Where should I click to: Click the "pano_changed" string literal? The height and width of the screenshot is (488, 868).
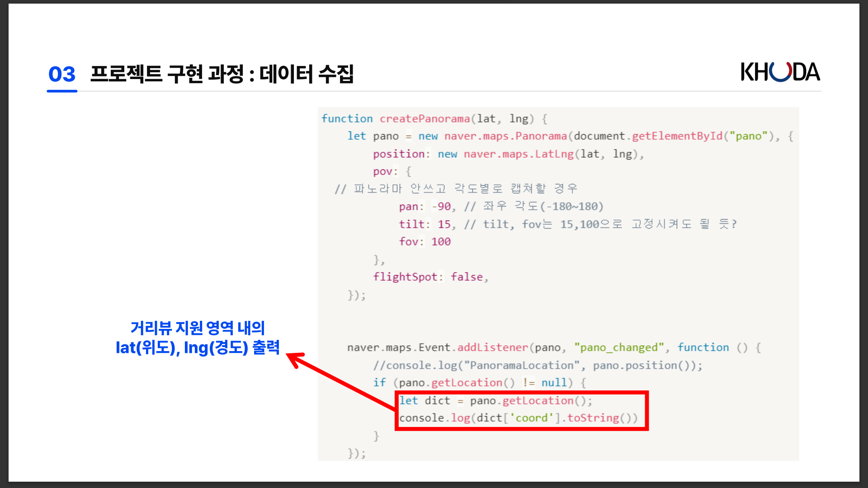point(619,347)
